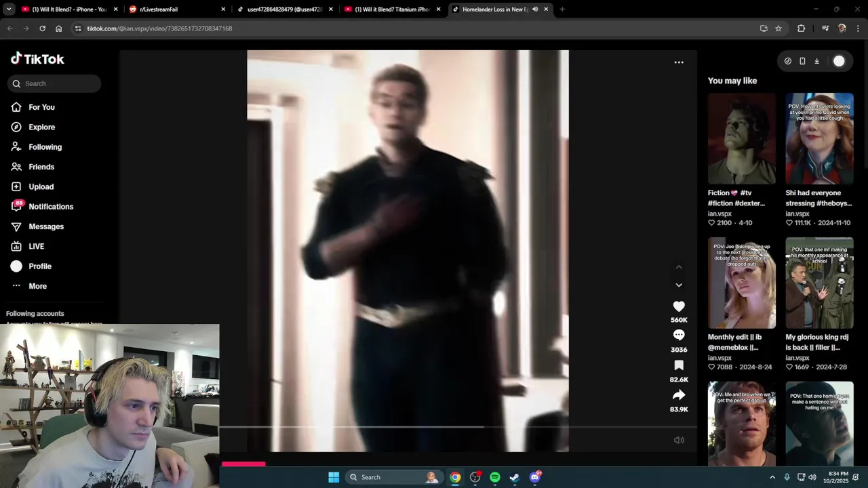Open TikTok coins icon in top pill
Viewport: 868px width, 488px height.
[x=787, y=61]
